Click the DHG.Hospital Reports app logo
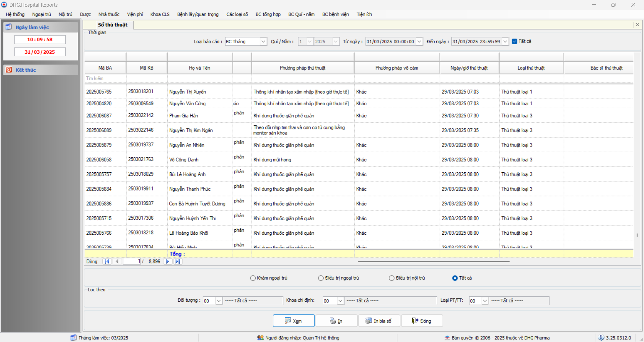The height and width of the screenshot is (342, 644). tap(4, 5)
